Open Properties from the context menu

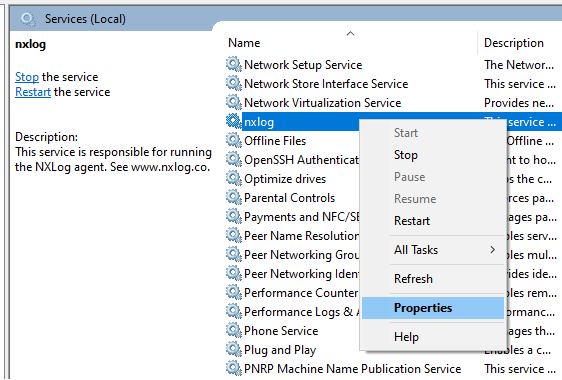pyautogui.click(x=433, y=308)
